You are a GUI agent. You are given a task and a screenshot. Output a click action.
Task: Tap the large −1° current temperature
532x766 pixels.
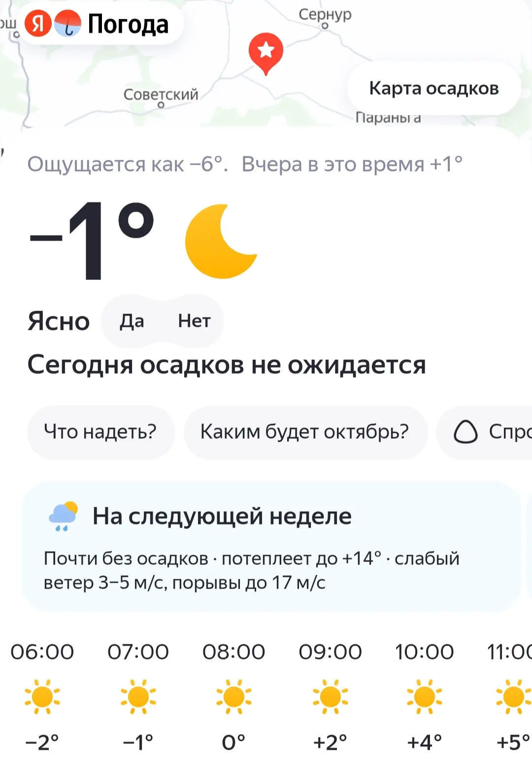point(92,240)
